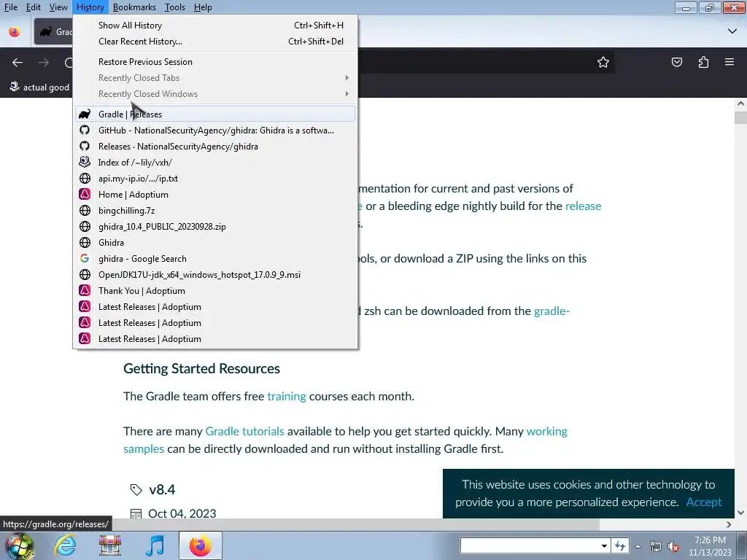This screenshot has height=560, width=747.
Task: Click vertical scrollbar down arrow
Action: [x=740, y=513]
